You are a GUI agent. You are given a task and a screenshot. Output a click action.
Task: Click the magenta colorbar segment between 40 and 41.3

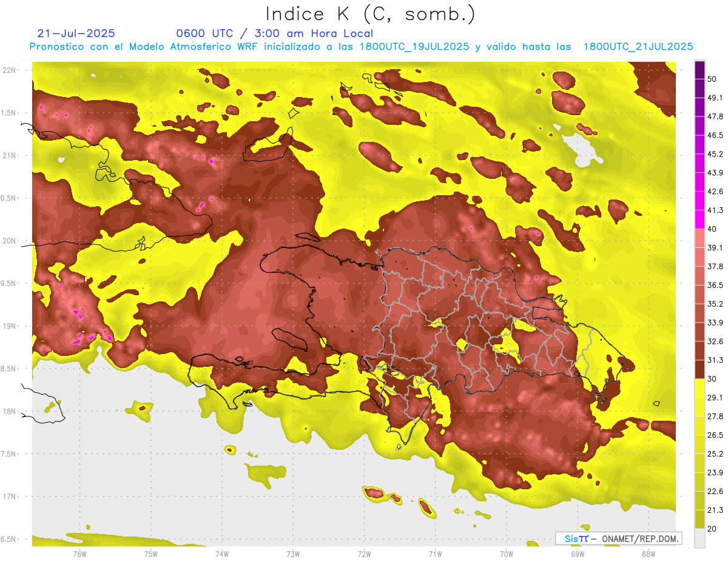point(699,219)
